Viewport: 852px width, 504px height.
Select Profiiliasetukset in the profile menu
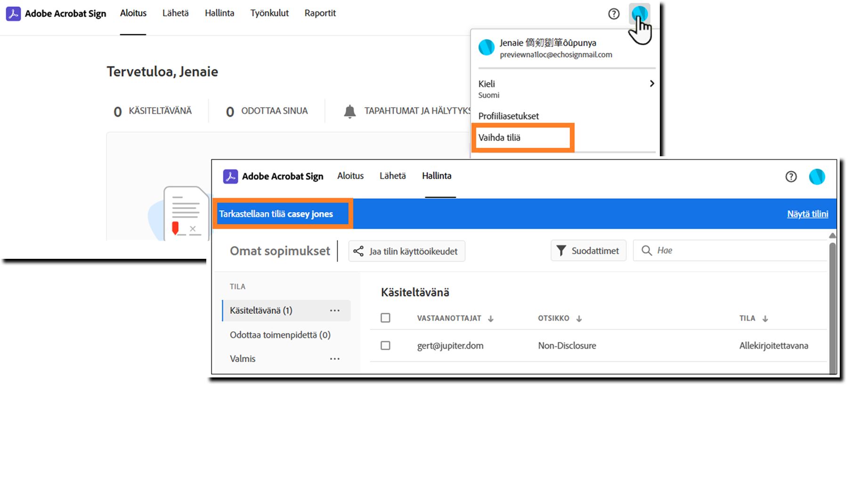(x=509, y=116)
